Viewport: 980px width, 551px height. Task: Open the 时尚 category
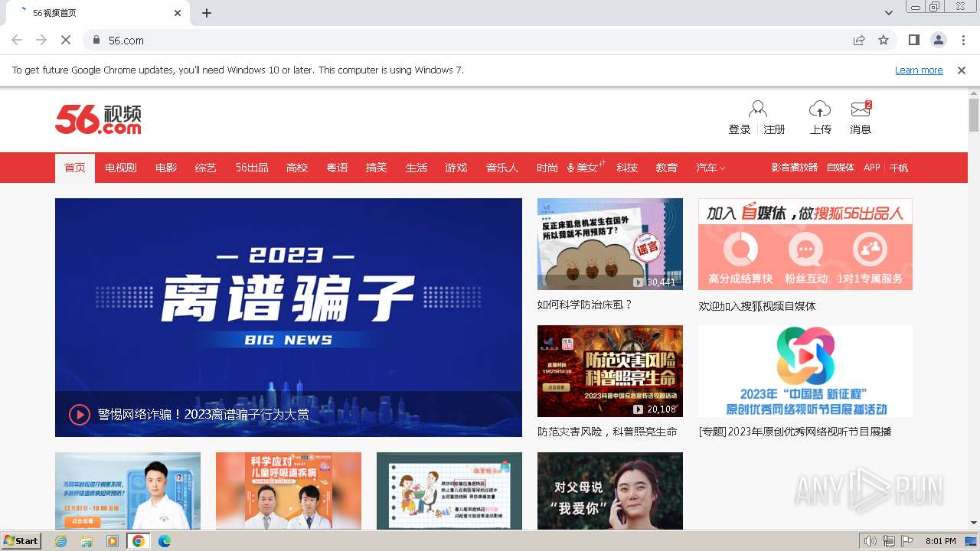547,168
